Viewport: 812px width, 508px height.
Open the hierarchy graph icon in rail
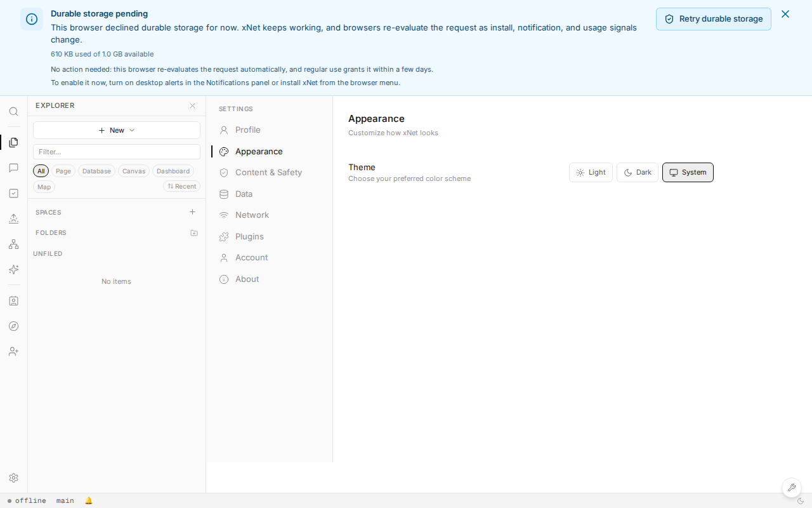click(x=13, y=244)
